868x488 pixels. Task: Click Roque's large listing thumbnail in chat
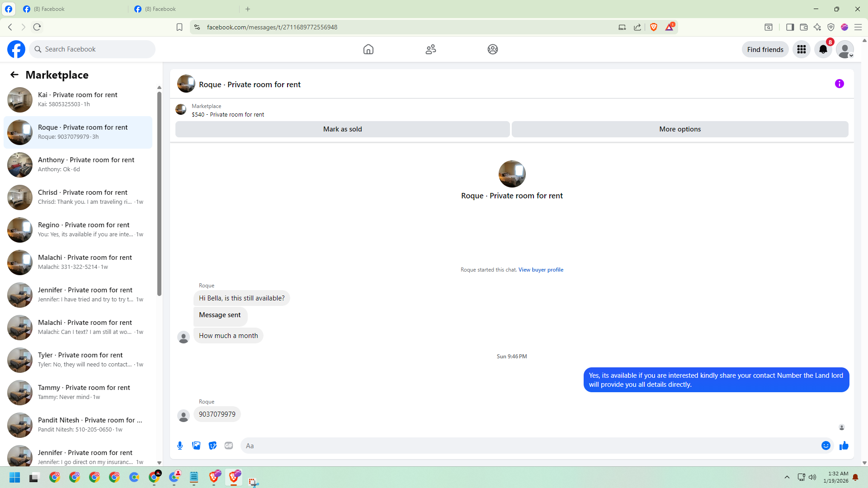coord(512,174)
